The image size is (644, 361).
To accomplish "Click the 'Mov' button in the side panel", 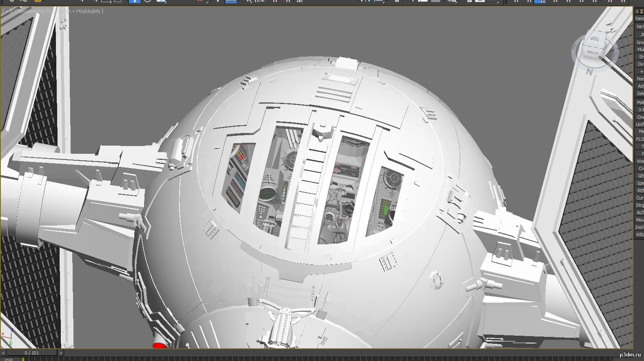I will (x=640, y=220).
